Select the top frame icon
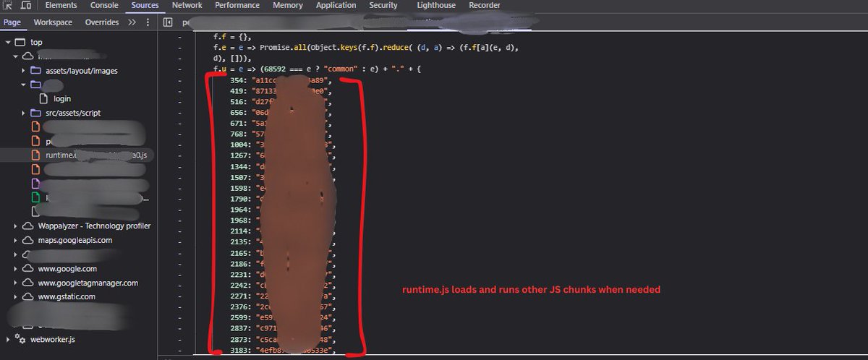Image resolution: width=868 pixels, height=360 pixels. point(20,43)
